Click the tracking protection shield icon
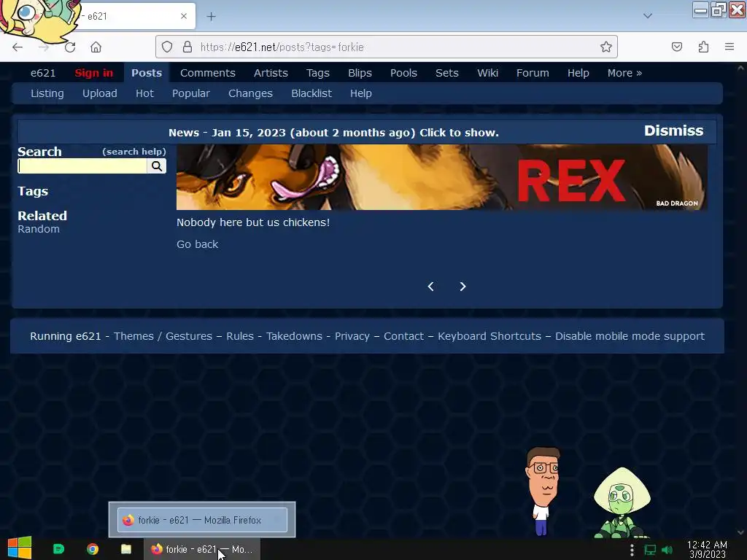Image resolution: width=747 pixels, height=560 pixels. (x=167, y=47)
